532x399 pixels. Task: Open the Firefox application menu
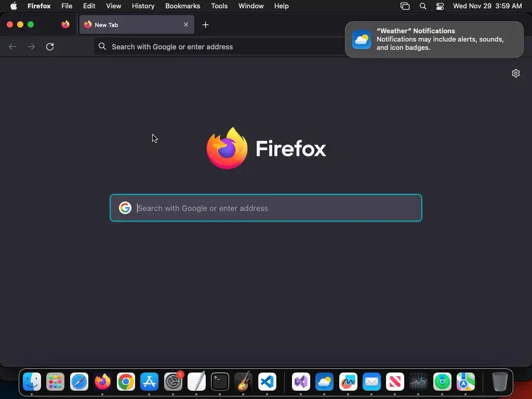coord(39,6)
